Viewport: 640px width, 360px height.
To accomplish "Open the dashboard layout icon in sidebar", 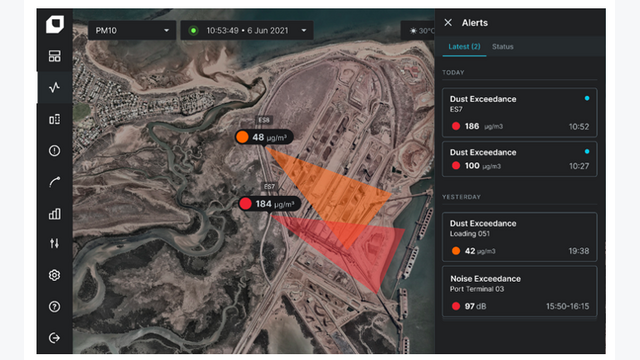I will (x=55, y=56).
